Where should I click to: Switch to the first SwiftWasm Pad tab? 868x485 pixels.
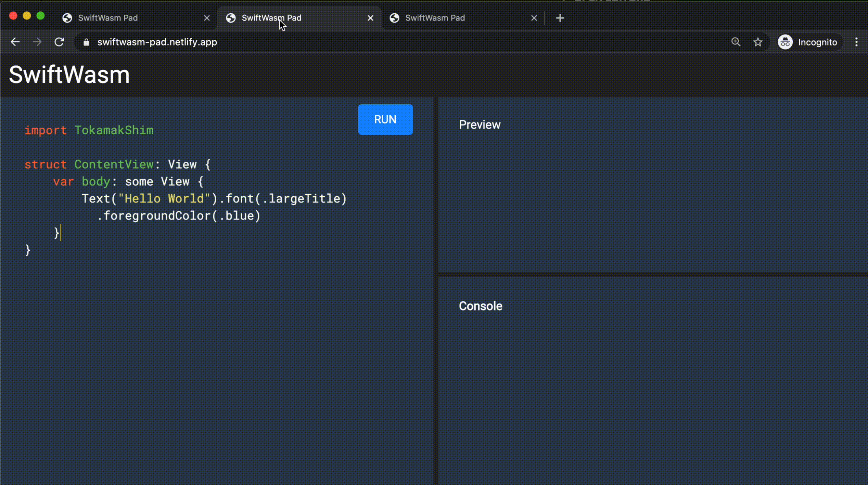pos(108,18)
